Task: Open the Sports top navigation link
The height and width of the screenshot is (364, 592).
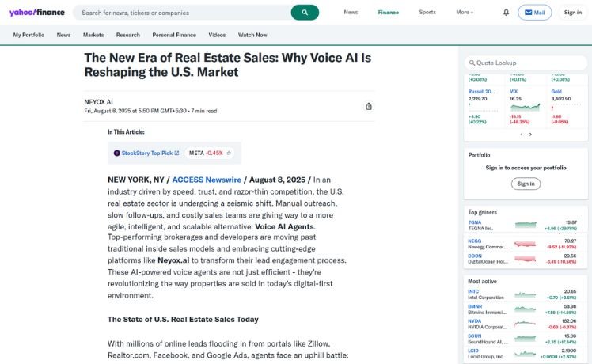Action: pyautogui.click(x=427, y=13)
